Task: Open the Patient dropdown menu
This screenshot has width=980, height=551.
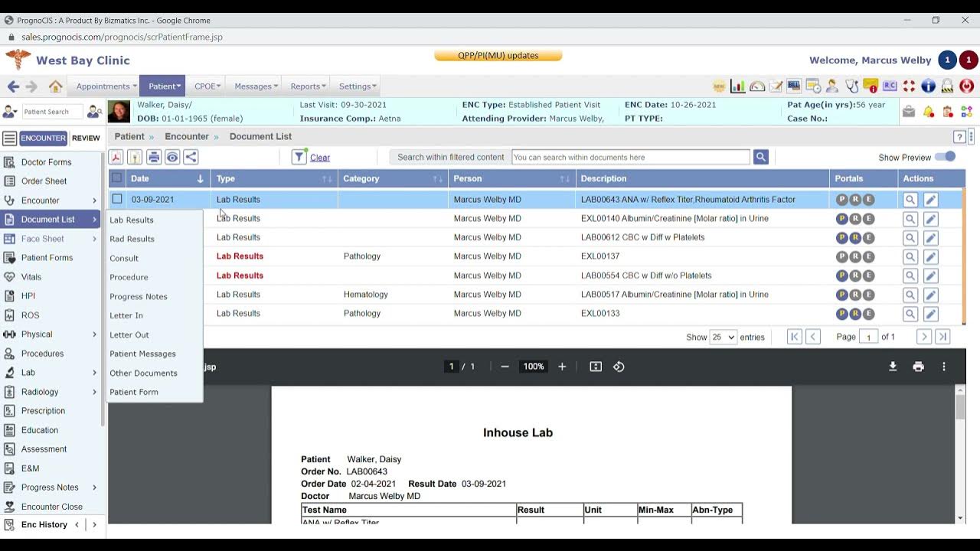Action: [165, 86]
